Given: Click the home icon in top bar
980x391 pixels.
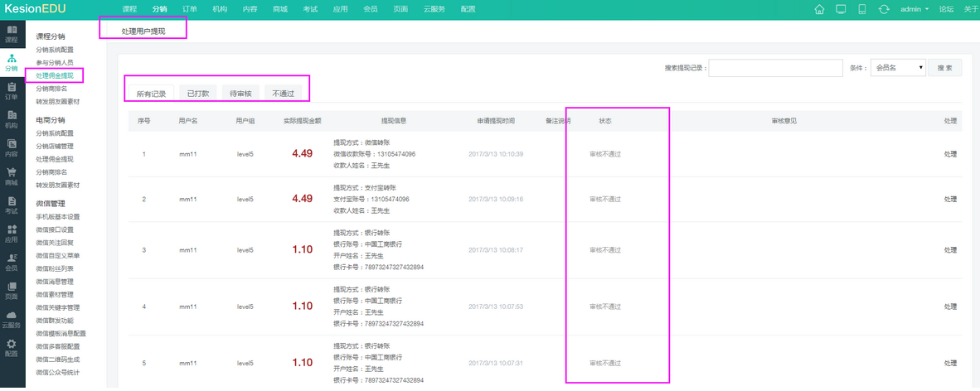Looking at the screenshot, I should point(819,9).
